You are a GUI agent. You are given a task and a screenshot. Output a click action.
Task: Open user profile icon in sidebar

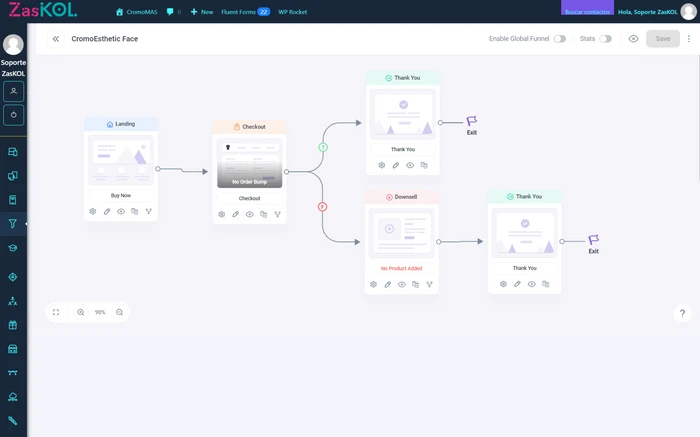13,92
